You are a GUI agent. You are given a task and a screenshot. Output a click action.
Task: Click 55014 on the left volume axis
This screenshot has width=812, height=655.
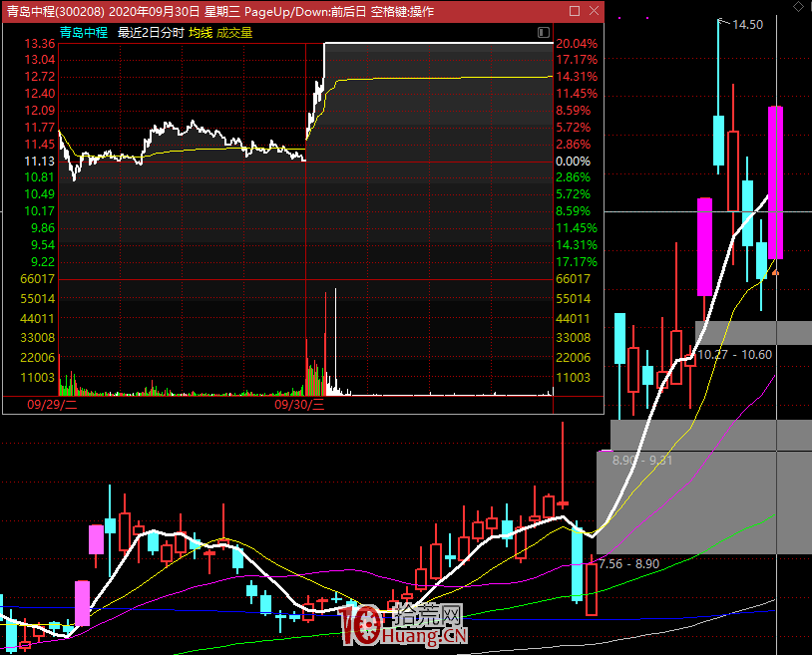tap(37, 299)
